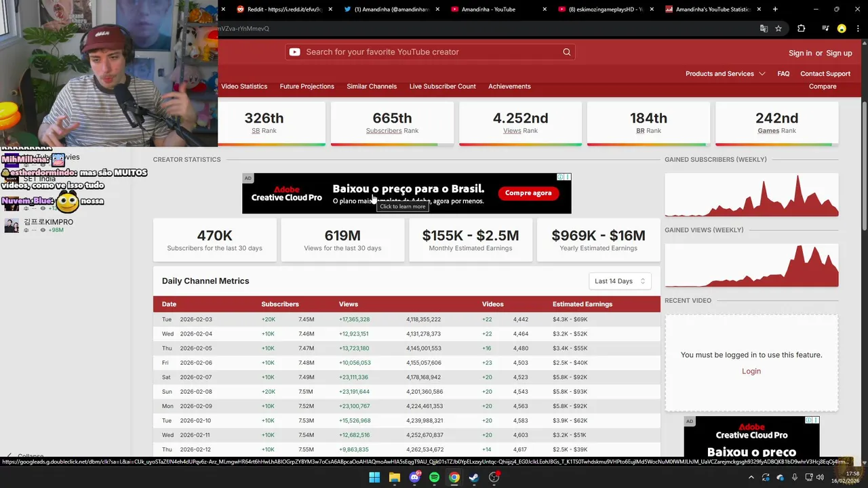The width and height of the screenshot is (868, 488).
Task: Click the 184th BR Rank card
Action: click(648, 123)
